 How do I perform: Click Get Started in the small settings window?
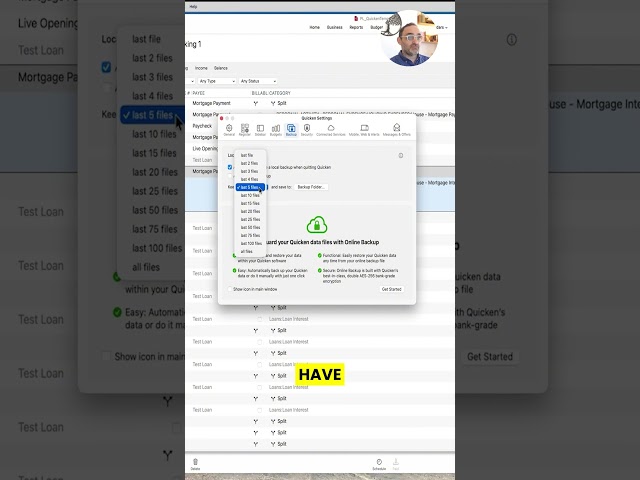pyautogui.click(x=391, y=289)
